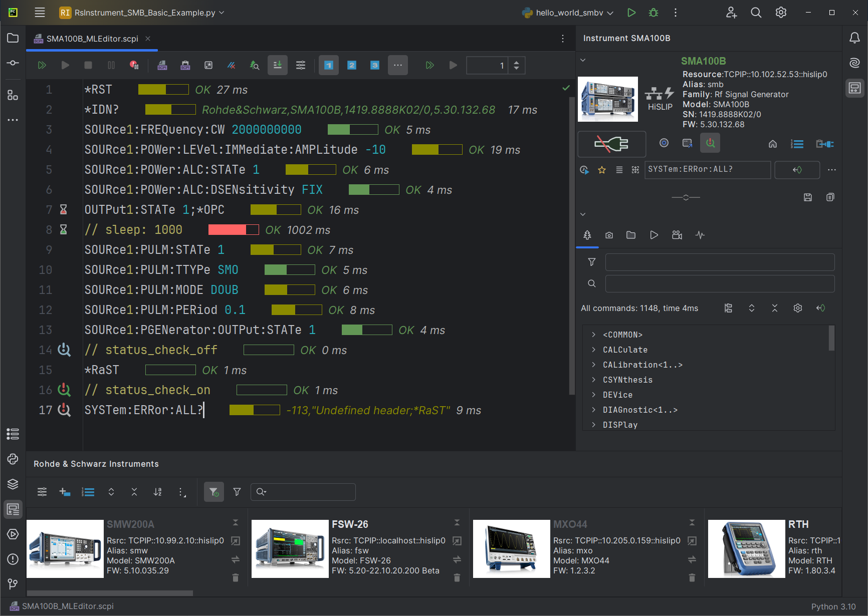The width and height of the screenshot is (868, 616).
Task: Open the hello_world_smbv run configuration dropdown
Action: coord(568,13)
